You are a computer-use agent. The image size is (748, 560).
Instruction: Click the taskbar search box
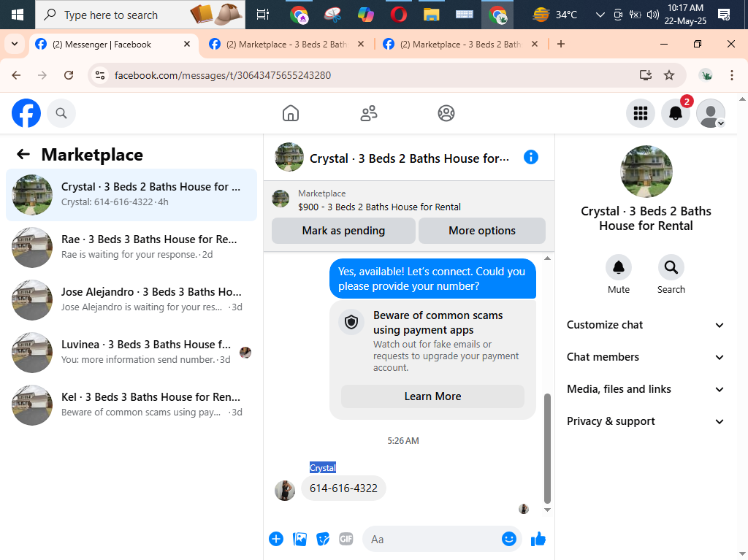pyautogui.click(x=140, y=15)
